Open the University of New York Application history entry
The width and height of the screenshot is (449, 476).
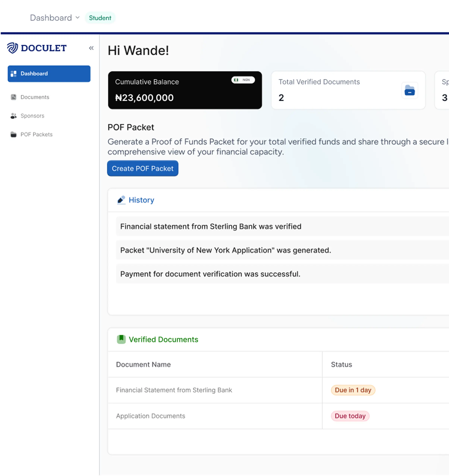(225, 250)
